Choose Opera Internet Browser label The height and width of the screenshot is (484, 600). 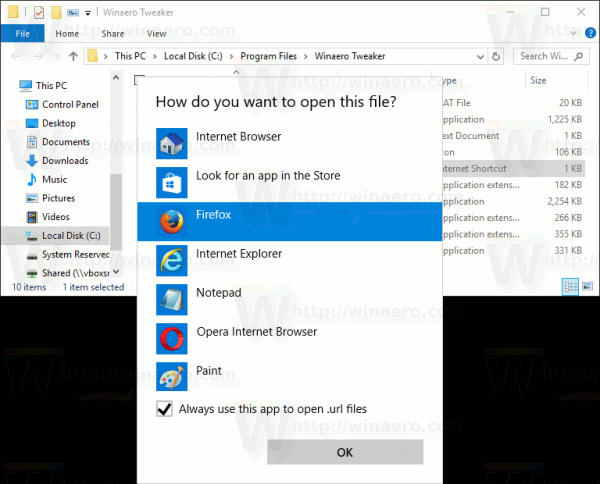(256, 332)
